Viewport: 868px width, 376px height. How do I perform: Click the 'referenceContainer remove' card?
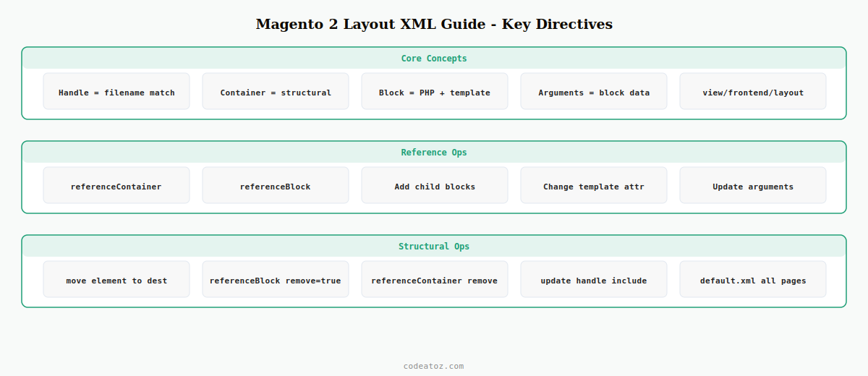tap(435, 279)
